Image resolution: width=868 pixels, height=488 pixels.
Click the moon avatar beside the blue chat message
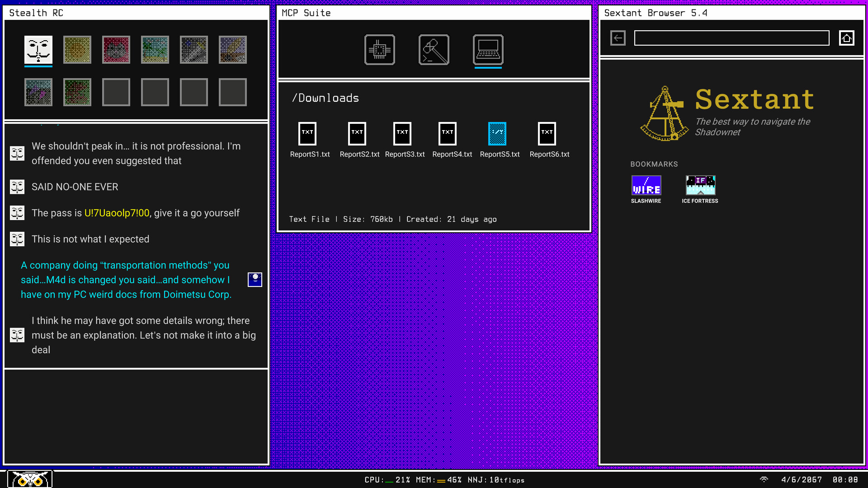click(255, 279)
